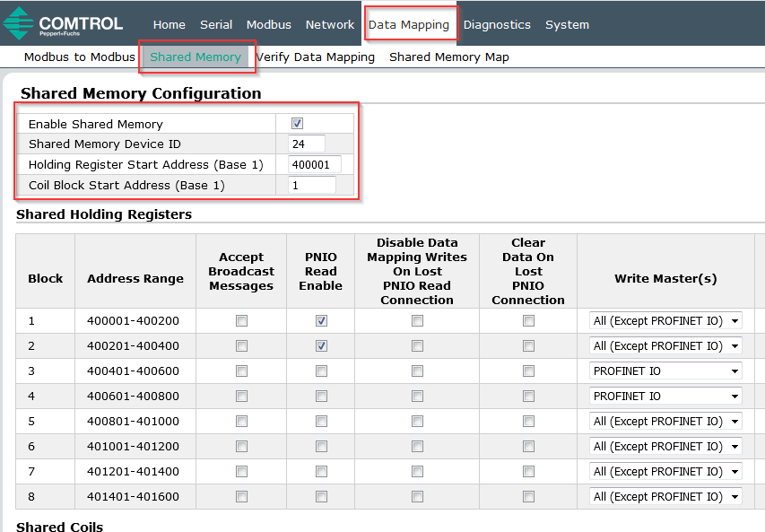Viewport: 765px width, 532px height.
Task: Expand Write Master dropdown for block 3
Action: [x=665, y=371]
